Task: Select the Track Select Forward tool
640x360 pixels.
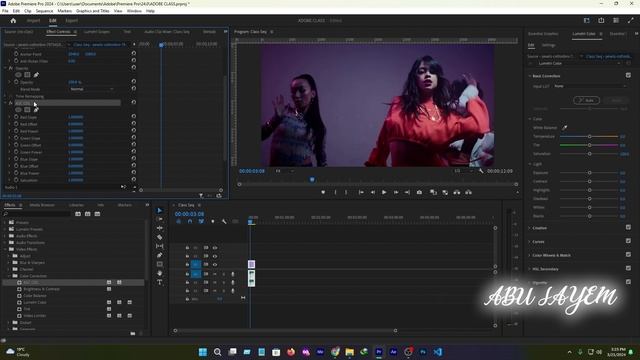Action: pyautogui.click(x=160, y=219)
